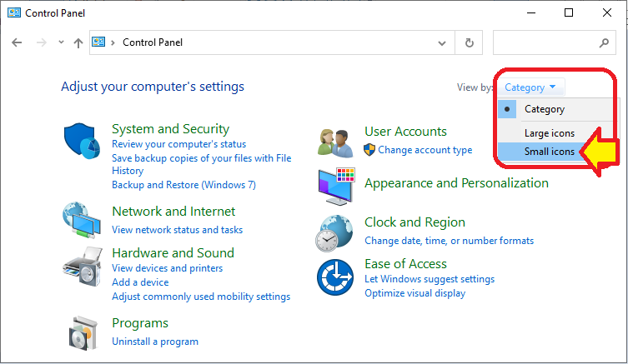This screenshot has height=364, width=628.
Task: Go up one folder level
Action: tap(78, 42)
